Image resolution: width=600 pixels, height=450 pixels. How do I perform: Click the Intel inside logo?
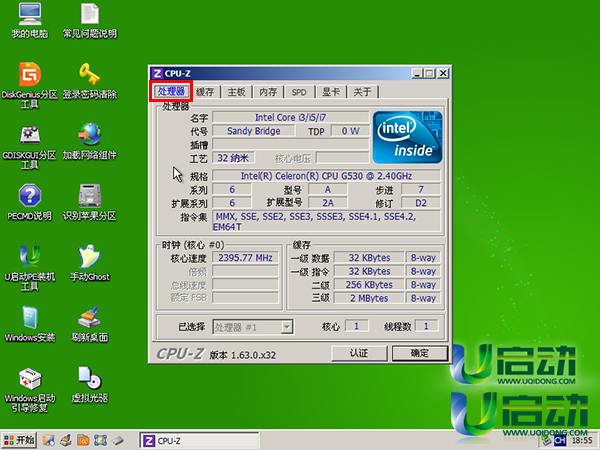tap(408, 137)
